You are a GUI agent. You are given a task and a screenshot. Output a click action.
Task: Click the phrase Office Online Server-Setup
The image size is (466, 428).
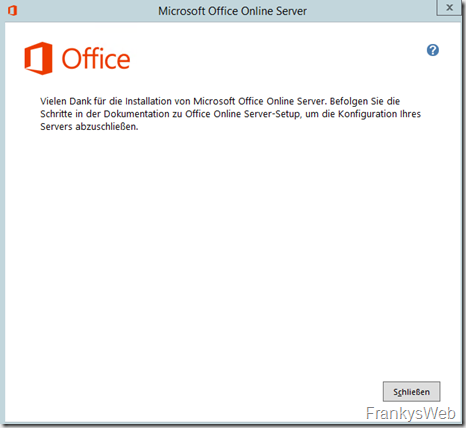click(242, 114)
